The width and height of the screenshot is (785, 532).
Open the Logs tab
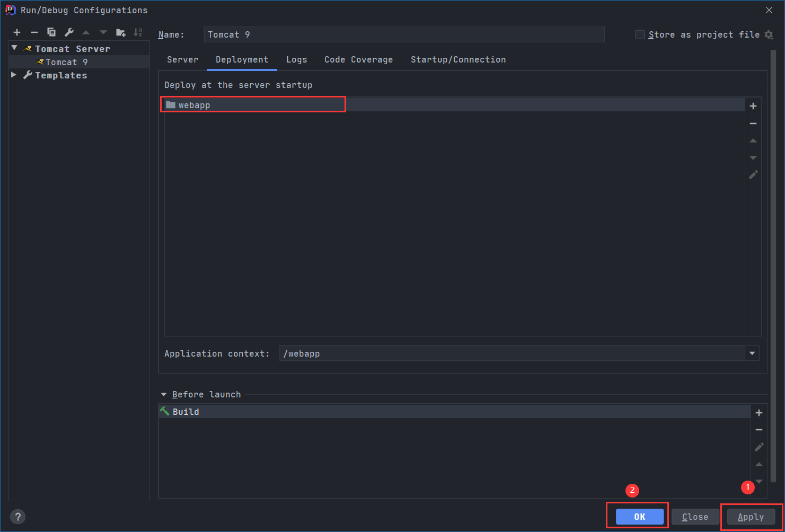pyautogui.click(x=297, y=59)
